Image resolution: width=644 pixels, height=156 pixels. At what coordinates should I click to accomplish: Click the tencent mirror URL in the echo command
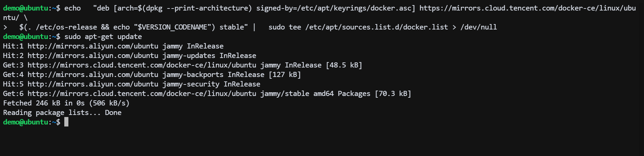click(527, 8)
